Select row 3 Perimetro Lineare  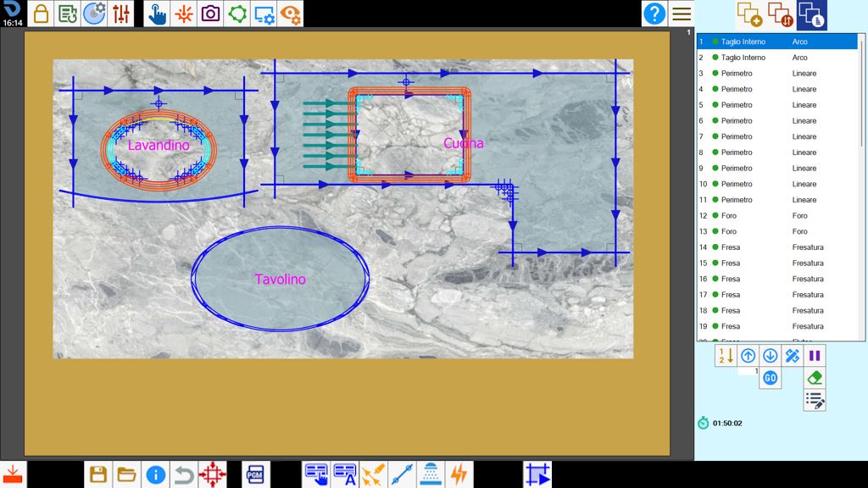point(777,73)
